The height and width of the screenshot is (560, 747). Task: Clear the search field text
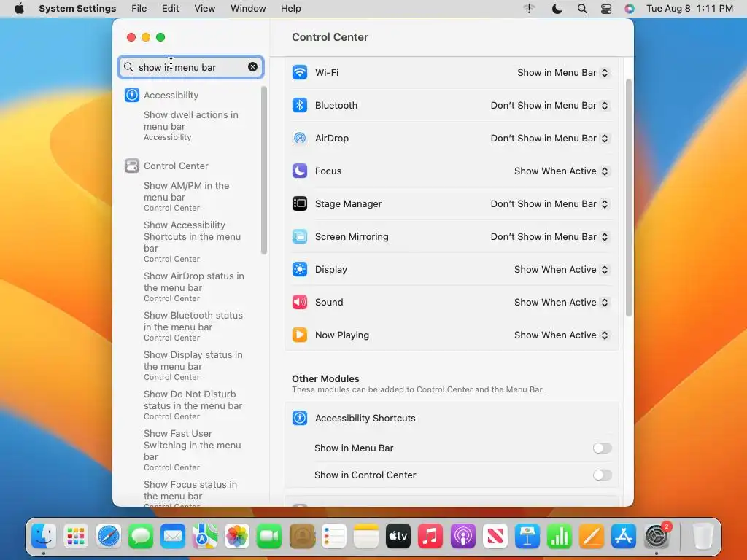point(253,67)
